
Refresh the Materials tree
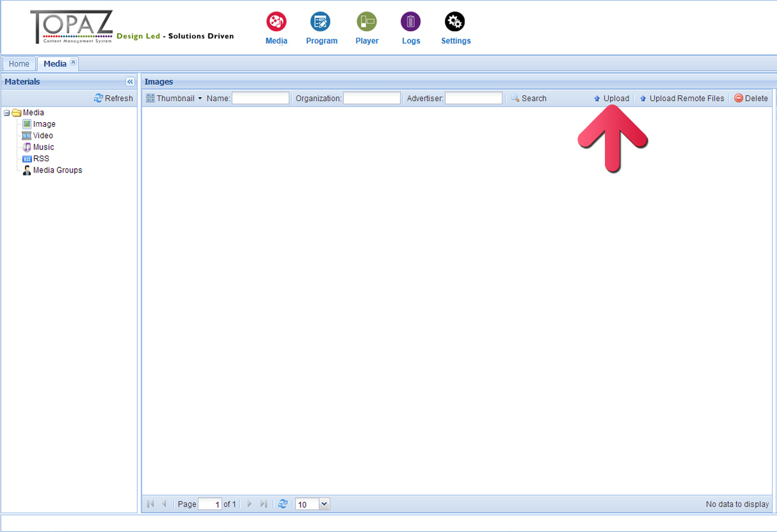click(x=114, y=98)
